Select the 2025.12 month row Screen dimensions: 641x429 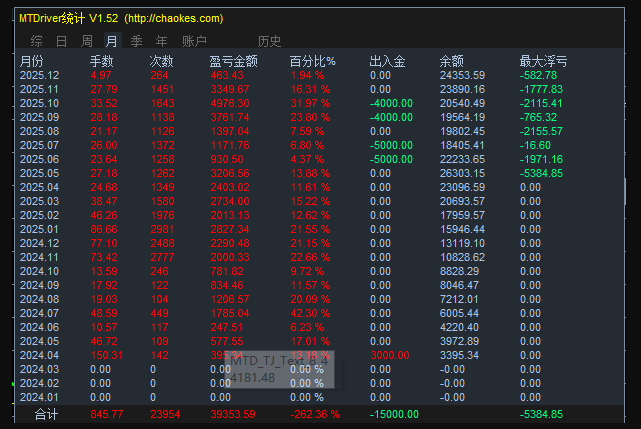39,75
